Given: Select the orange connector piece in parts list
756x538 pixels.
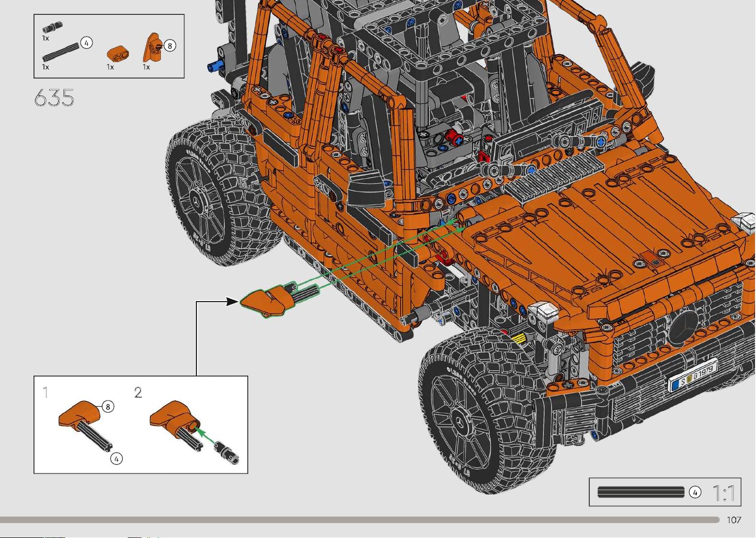Looking at the screenshot, I should click(118, 53).
